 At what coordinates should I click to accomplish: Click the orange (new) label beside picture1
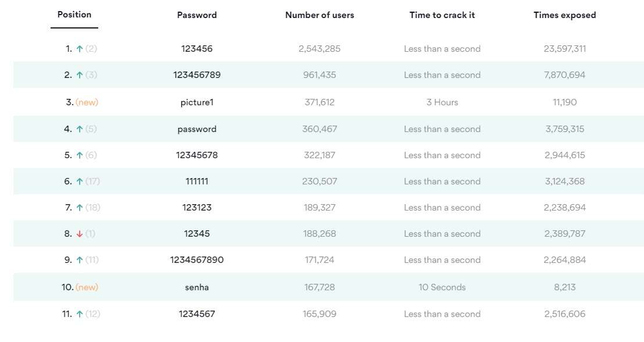[x=87, y=102]
